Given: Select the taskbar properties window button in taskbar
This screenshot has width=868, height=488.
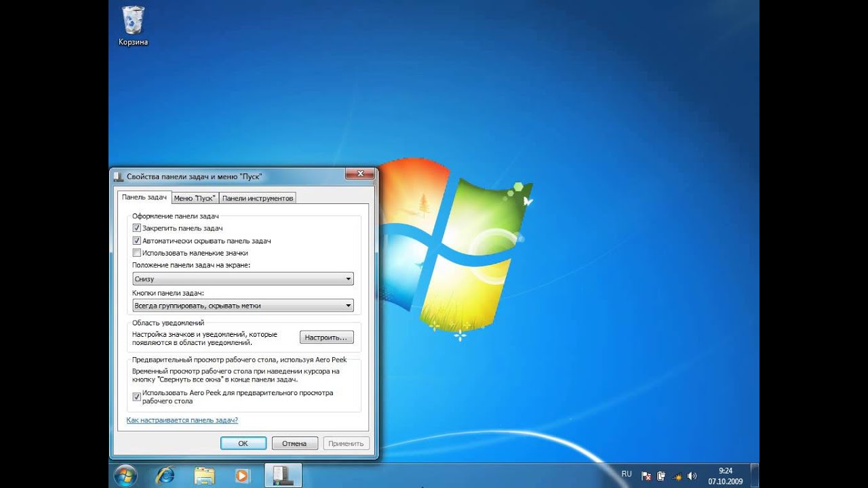Looking at the screenshot, I should pyautogui.click(x=283, y=475).
